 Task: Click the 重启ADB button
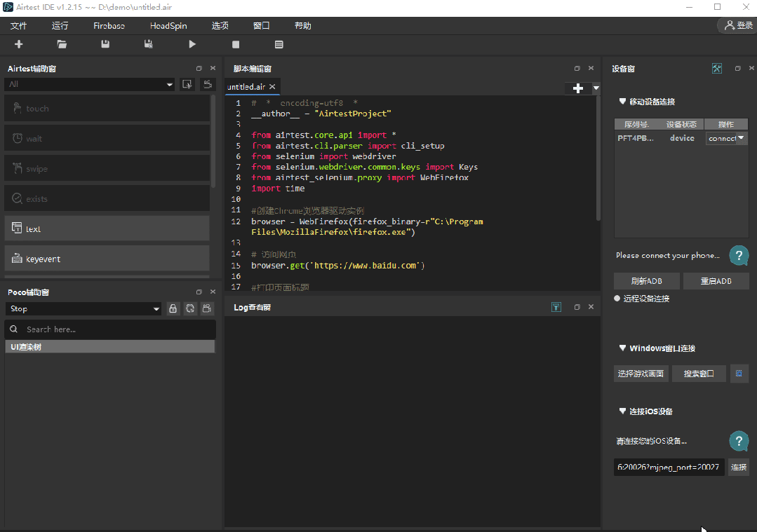point(716,280)
